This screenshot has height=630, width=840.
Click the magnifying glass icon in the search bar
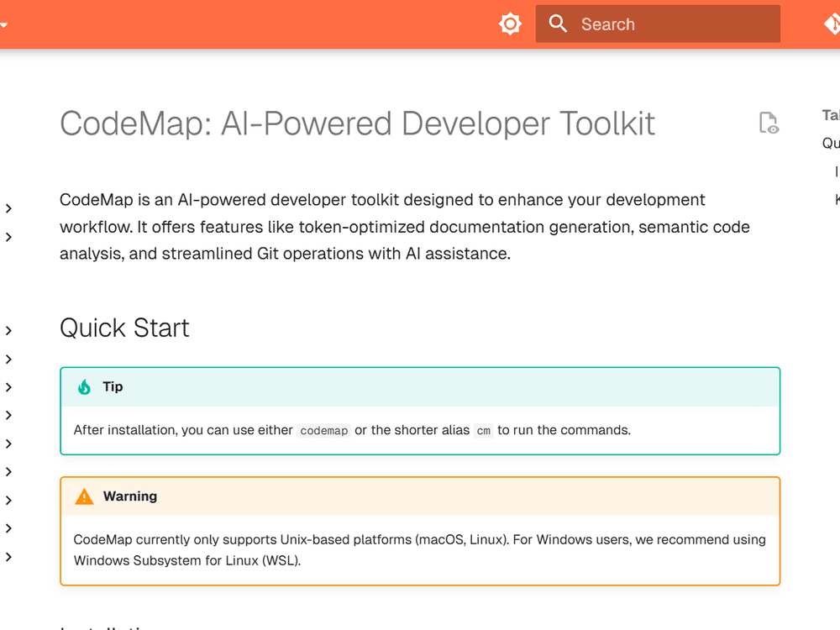click(x=558, y=24)
